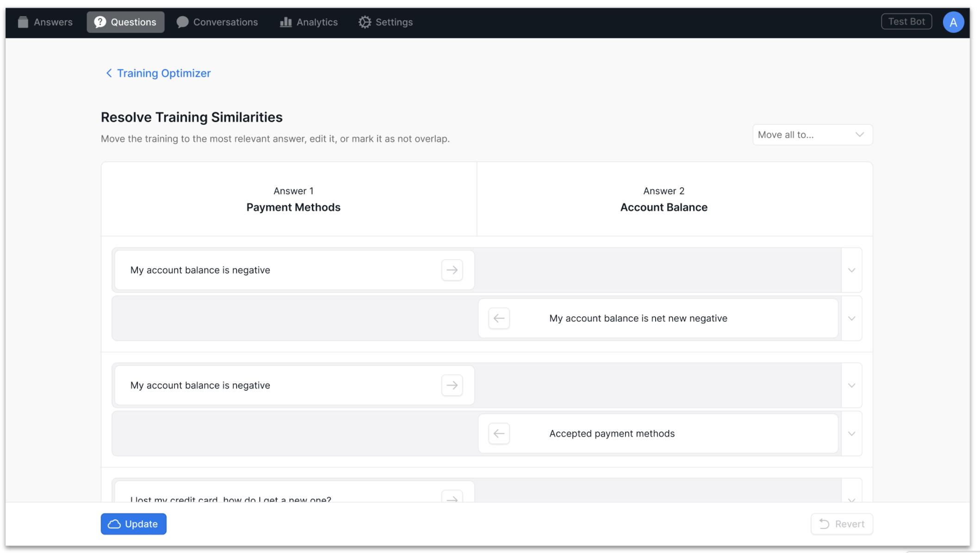Click the Update button
Screen dimensions: 980x553
(133, 524)
